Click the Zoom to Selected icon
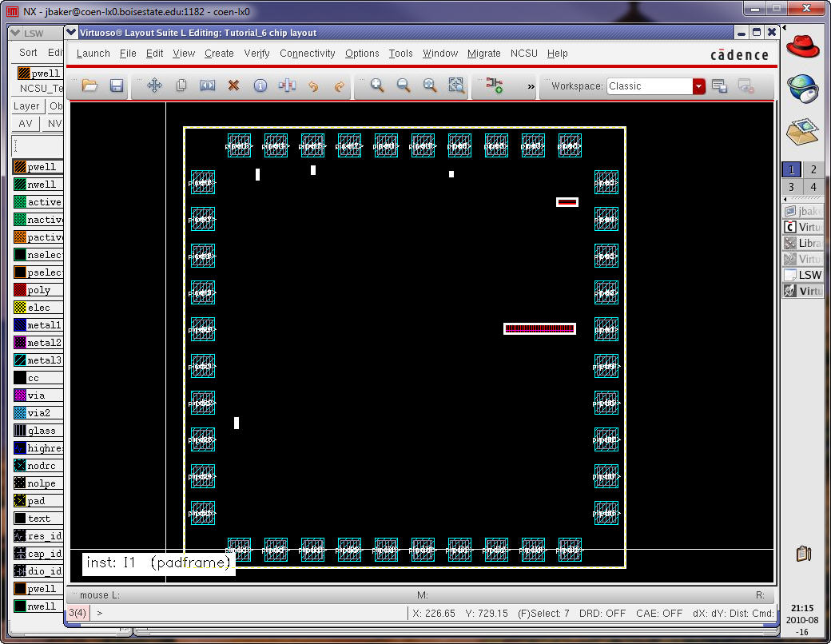The image size is (831, 644). pos(456,85)
